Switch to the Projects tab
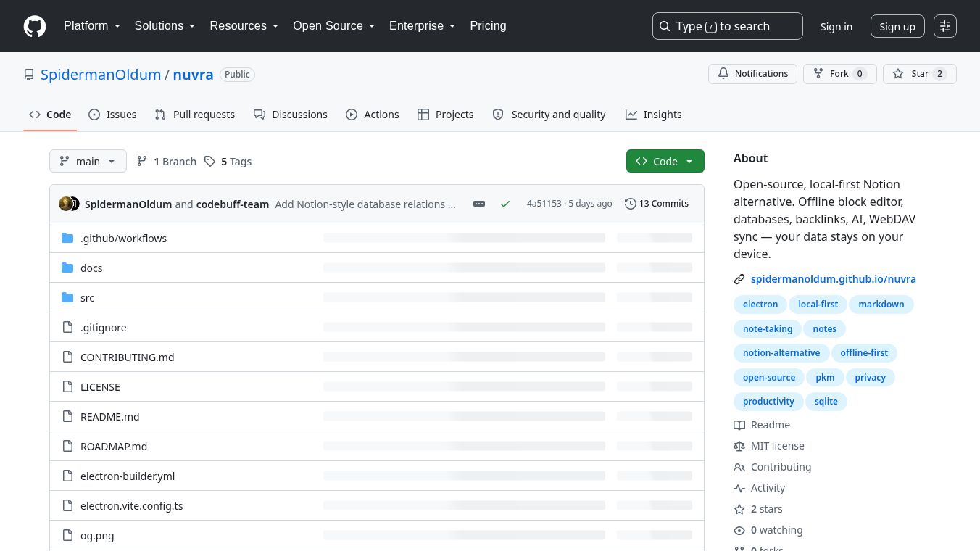This screenshot has height=551, width=980. tap(446, 115)
